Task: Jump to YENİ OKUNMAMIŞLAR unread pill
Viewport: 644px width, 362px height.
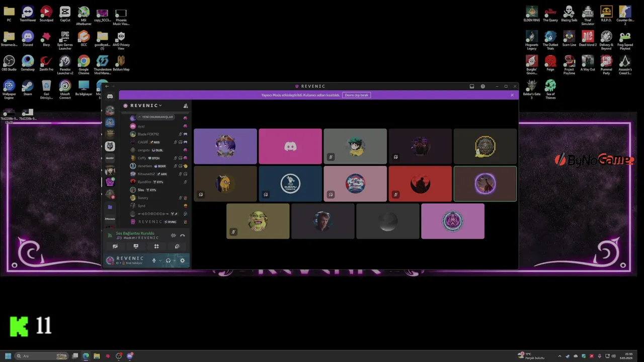Action: (155, 117)
